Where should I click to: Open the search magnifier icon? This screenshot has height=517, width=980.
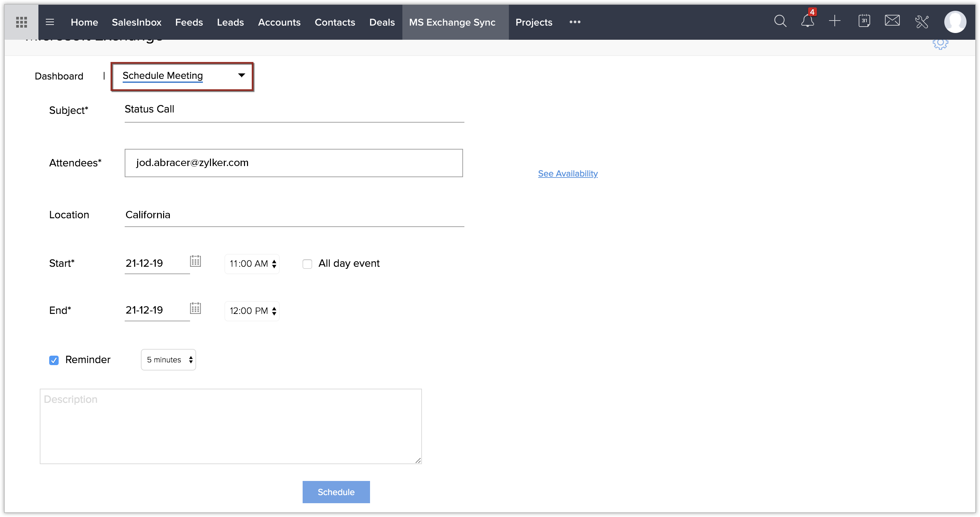pyautogui.click(x=780, y=21)
